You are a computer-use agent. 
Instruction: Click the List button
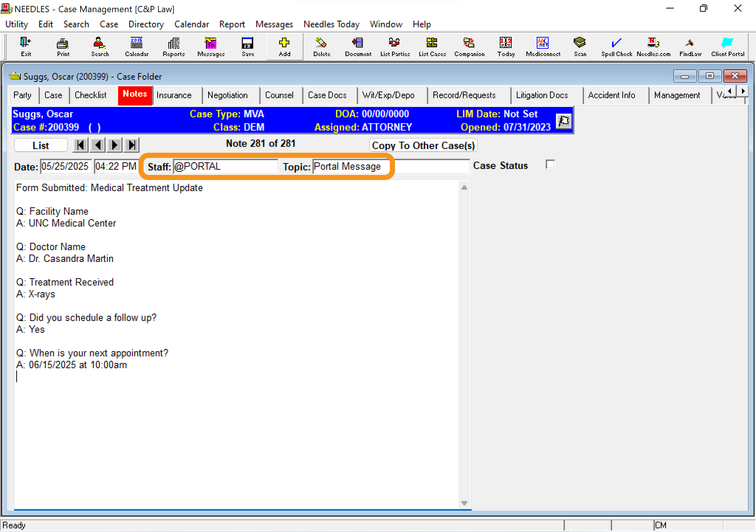[x=41, y=145]
